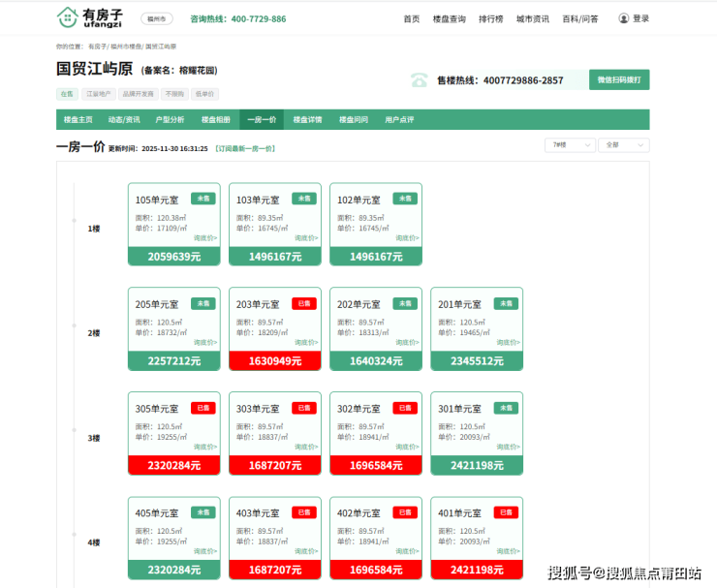
Task: Click the red 1630949元 price bar
Action: click(275, 361)
